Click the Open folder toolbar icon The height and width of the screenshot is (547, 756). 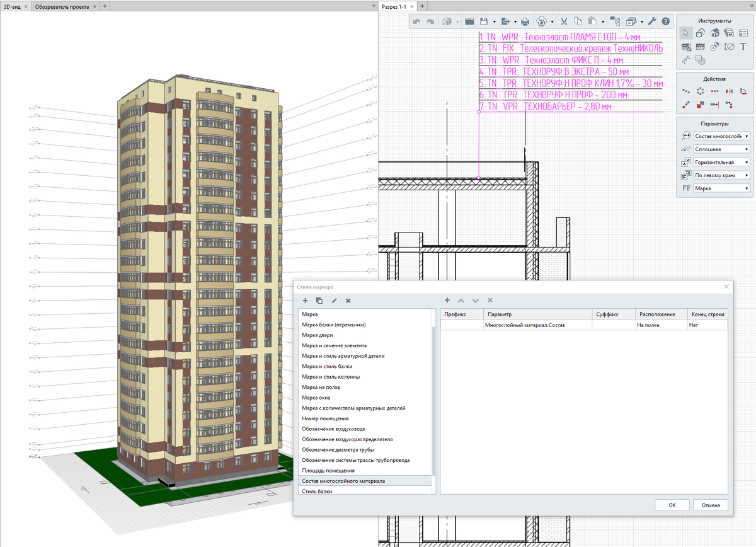(469, 21)
